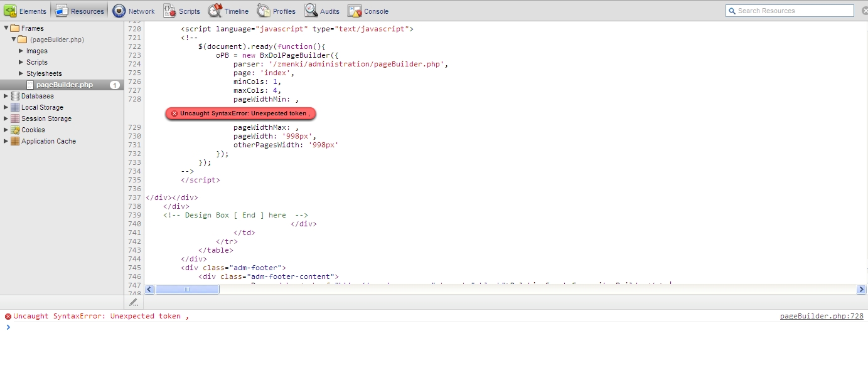868x383 pixels.
Task: Switch to the Resources tab
Action: click(x=80, y=11)
